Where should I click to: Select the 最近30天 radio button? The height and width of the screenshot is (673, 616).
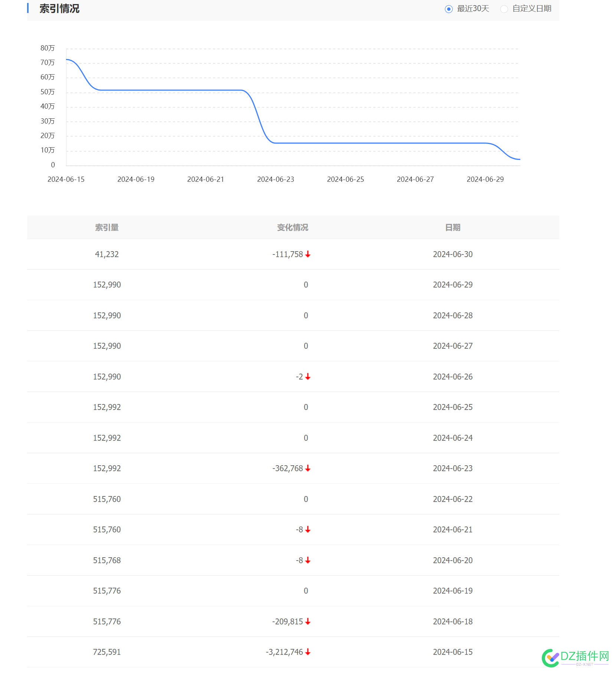coord(449,9)
